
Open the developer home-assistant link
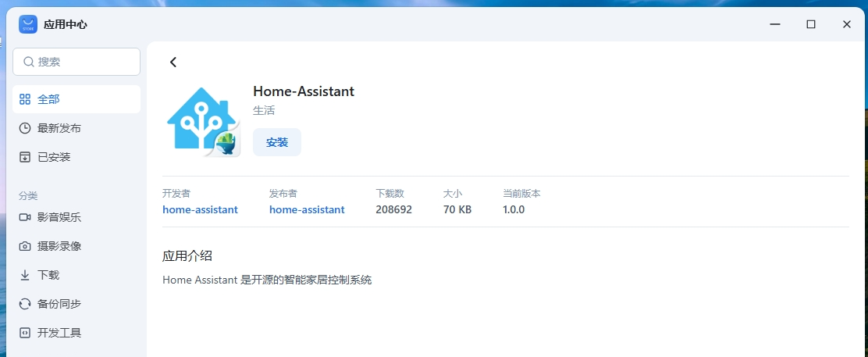(x=200, y=209)
